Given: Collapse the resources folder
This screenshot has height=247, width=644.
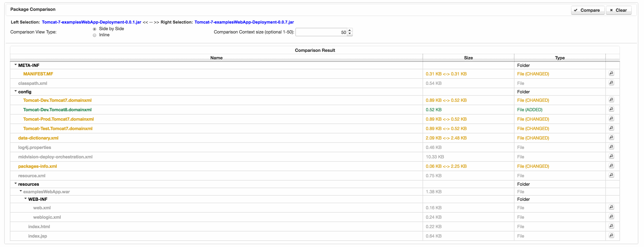Looking at the screenshot, I should click(16, 184).
